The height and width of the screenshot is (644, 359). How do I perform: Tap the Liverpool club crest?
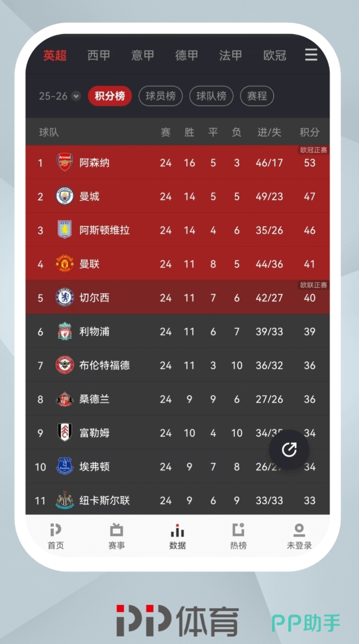tap(65, 332)
